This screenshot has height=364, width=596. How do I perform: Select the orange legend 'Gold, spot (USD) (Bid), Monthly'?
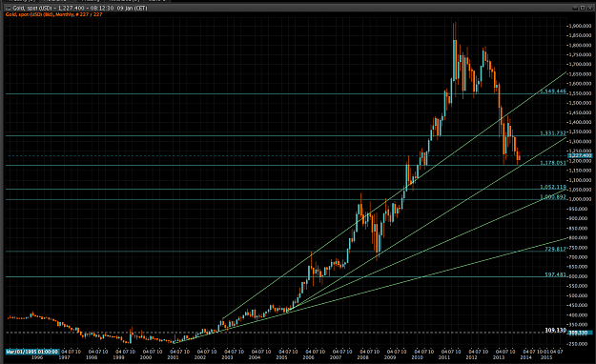[x=39, y=14]
